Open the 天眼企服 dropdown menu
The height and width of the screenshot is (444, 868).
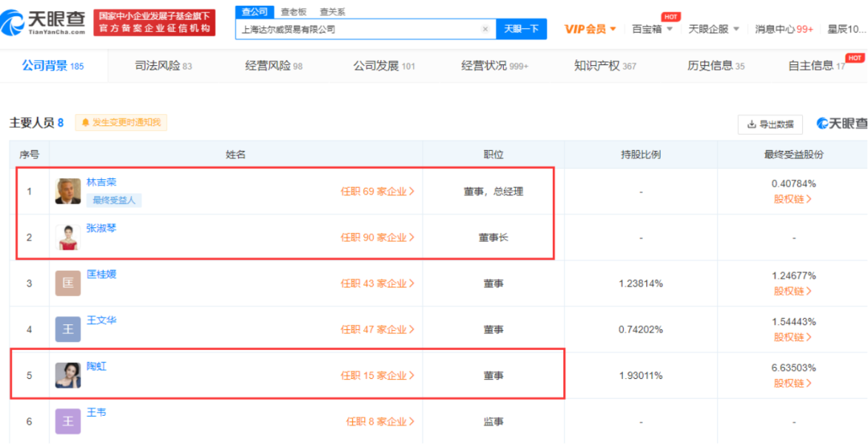pyautogui.click(x=713, y=29)
